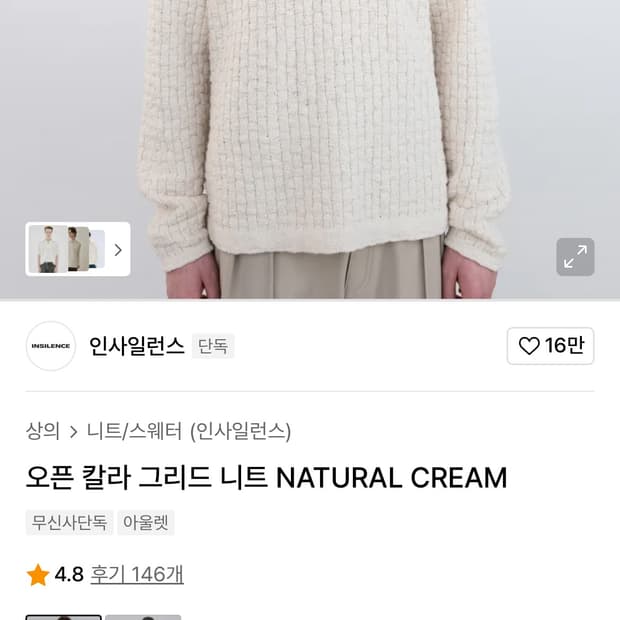Open the 후기 146개 reviews link
This screenshot has width=620, height=620.
pos(137,575)
